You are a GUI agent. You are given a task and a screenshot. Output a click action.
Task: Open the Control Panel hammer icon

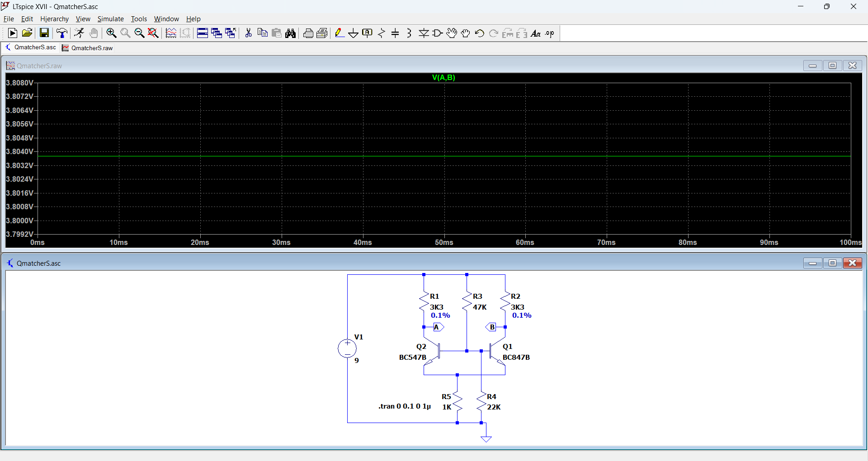coord(62,33)
